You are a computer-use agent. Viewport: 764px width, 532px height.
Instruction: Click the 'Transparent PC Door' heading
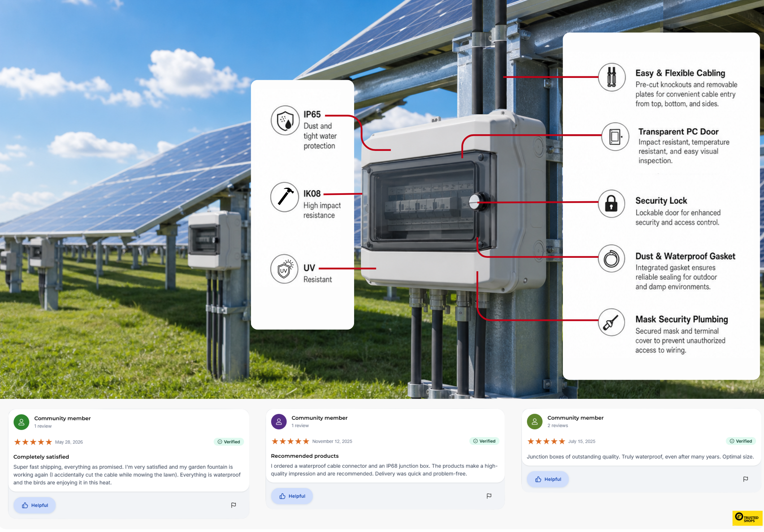[x=678, y=131]
